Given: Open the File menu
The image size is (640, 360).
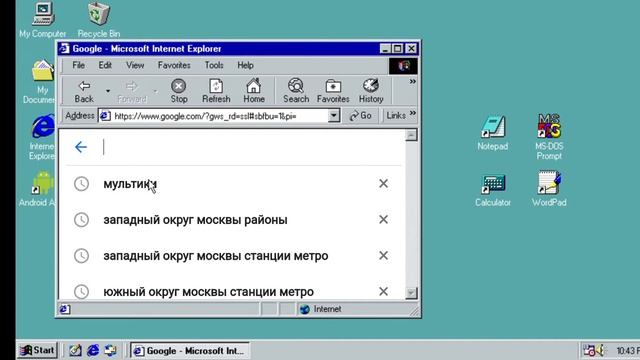Looking at the screenshot, I should click(x=78, y=65).
